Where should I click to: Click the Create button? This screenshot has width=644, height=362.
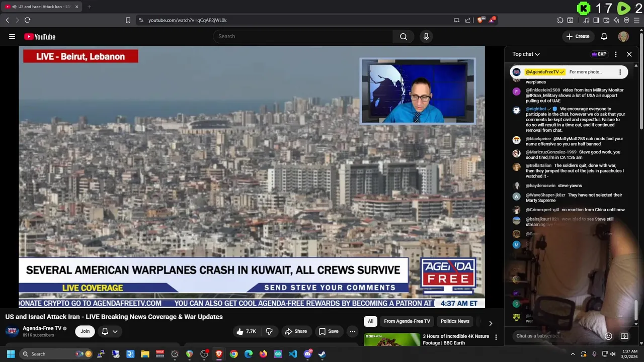pyautogui.click(x=578, y=36)
